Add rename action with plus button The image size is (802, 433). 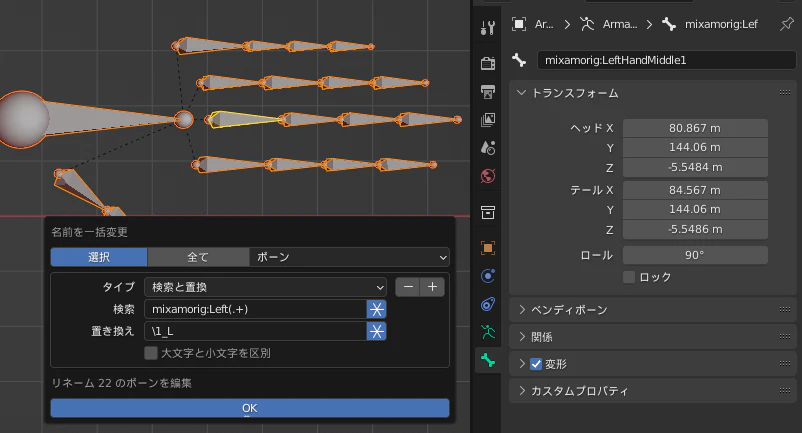click(x=432, y=287)
